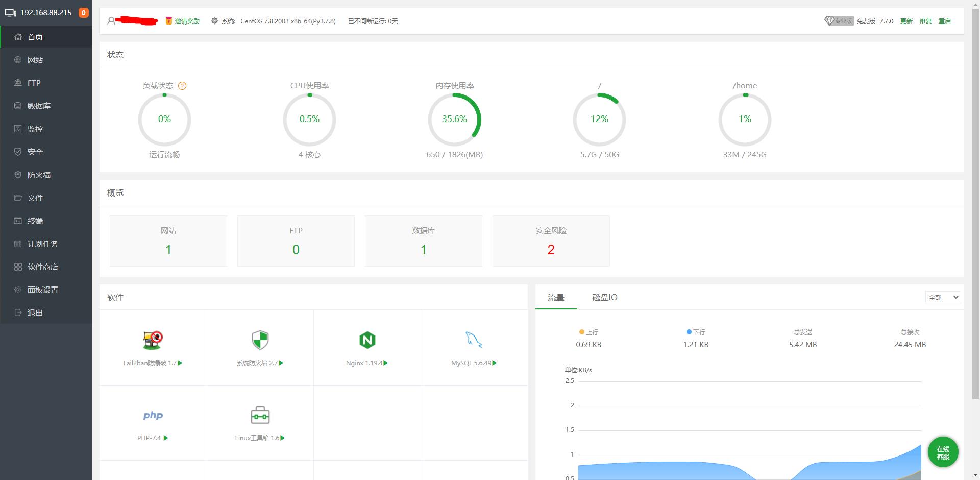This screenshot has width=980, height=480.
Task: Open the 首页 home menu item
Action: [x=46, y=37]
